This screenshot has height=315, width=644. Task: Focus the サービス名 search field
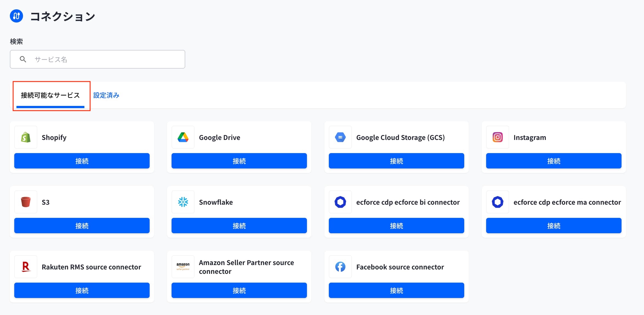98,59
